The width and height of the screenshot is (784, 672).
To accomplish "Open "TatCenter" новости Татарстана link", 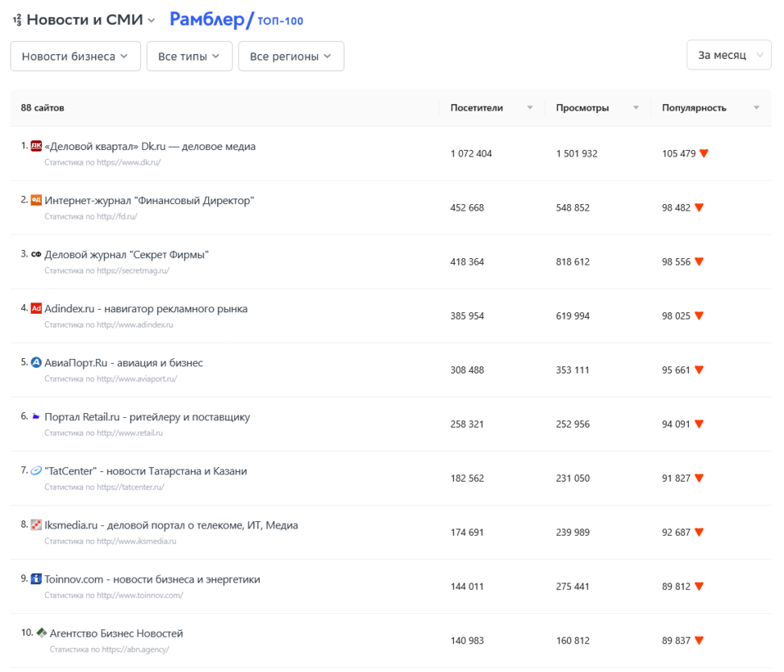I will point(146,471).
